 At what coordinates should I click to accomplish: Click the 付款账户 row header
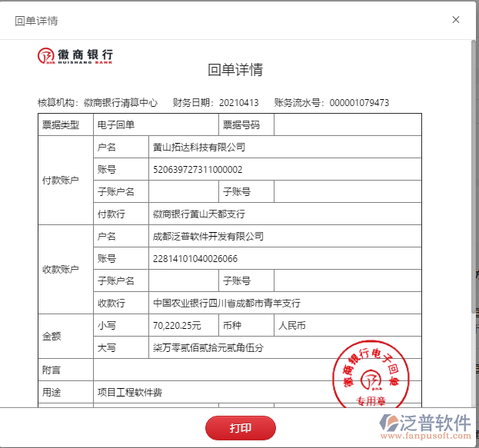click(65, 180)
